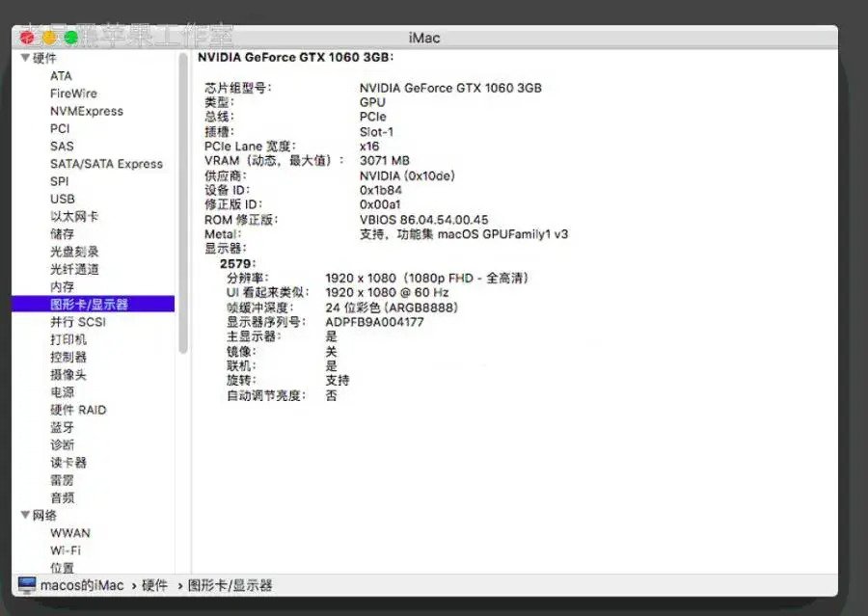Click macos的iMac in the path bar
Image resolution: width=868 pixels, height=616 pixels.
pos(82,585)
